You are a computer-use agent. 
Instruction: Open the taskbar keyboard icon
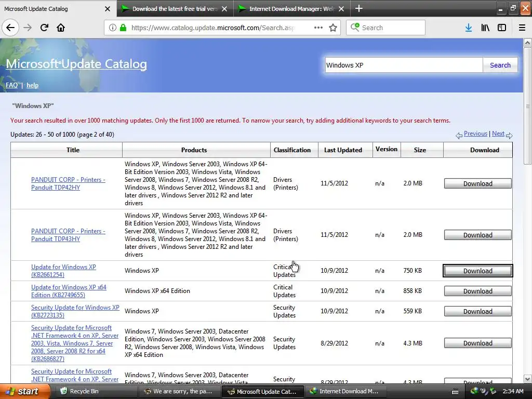pos(455,392)
